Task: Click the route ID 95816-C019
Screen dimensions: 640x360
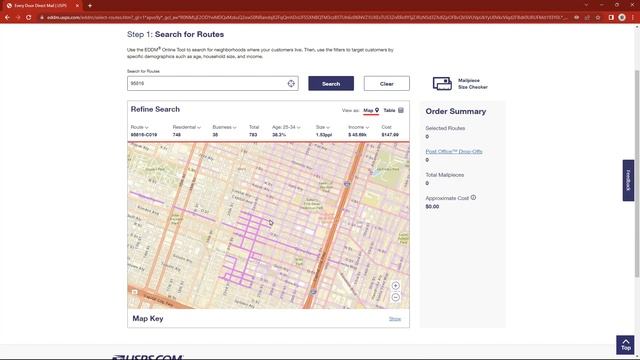Action: click(x=144, y=135)
